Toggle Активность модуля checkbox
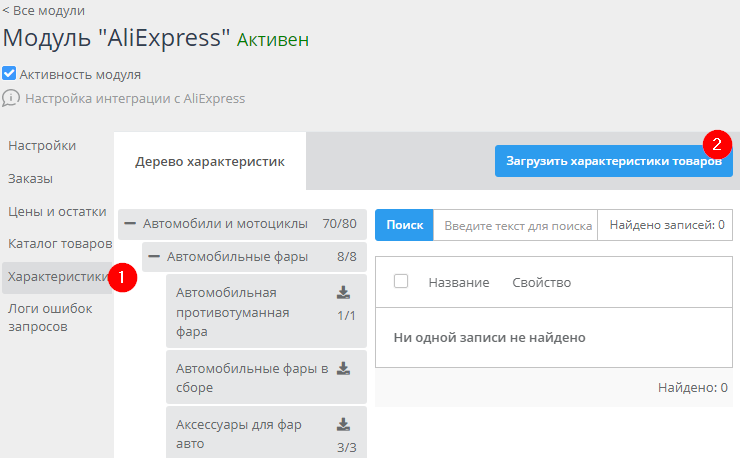Screen dimensions: 740x458 pos(9,74)
